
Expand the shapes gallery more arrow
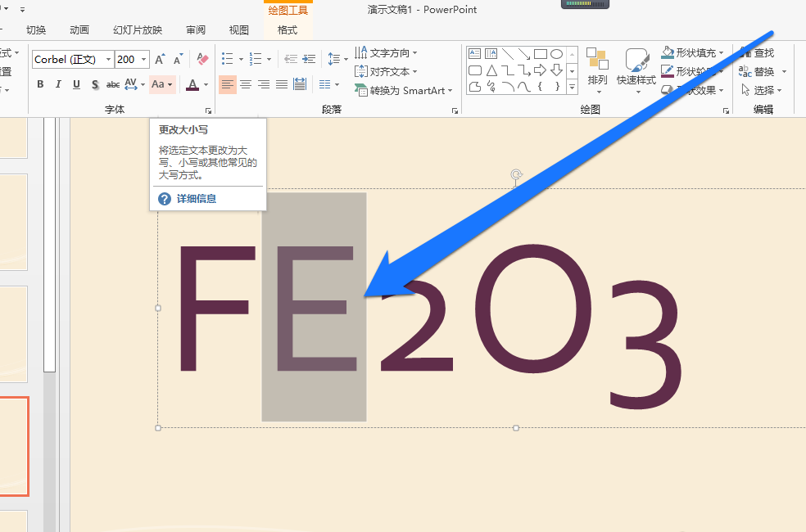572,88
